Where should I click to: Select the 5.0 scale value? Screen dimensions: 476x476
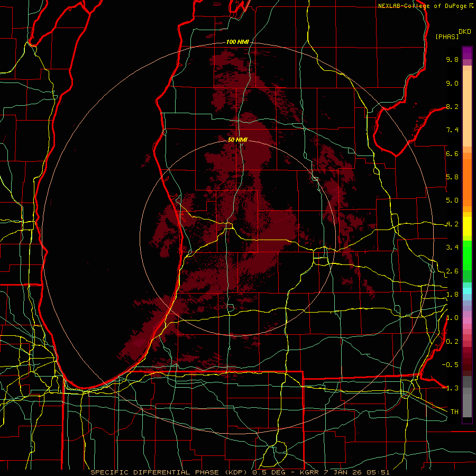coord(452,200)
